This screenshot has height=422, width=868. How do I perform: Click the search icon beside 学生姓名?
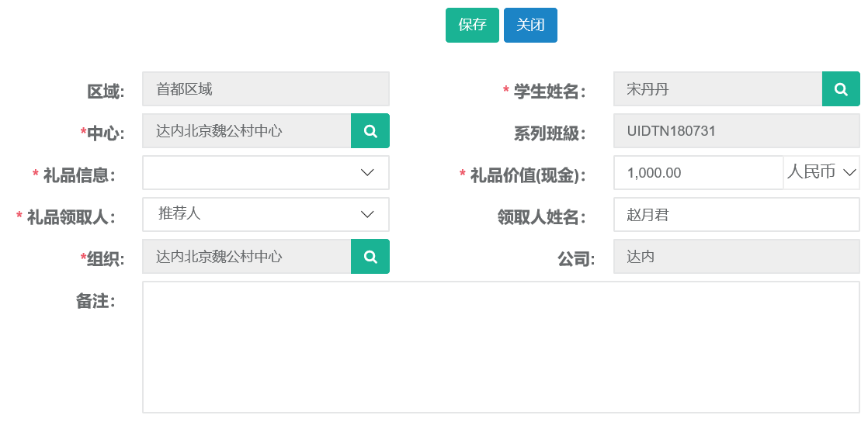[x=841, y=89]
